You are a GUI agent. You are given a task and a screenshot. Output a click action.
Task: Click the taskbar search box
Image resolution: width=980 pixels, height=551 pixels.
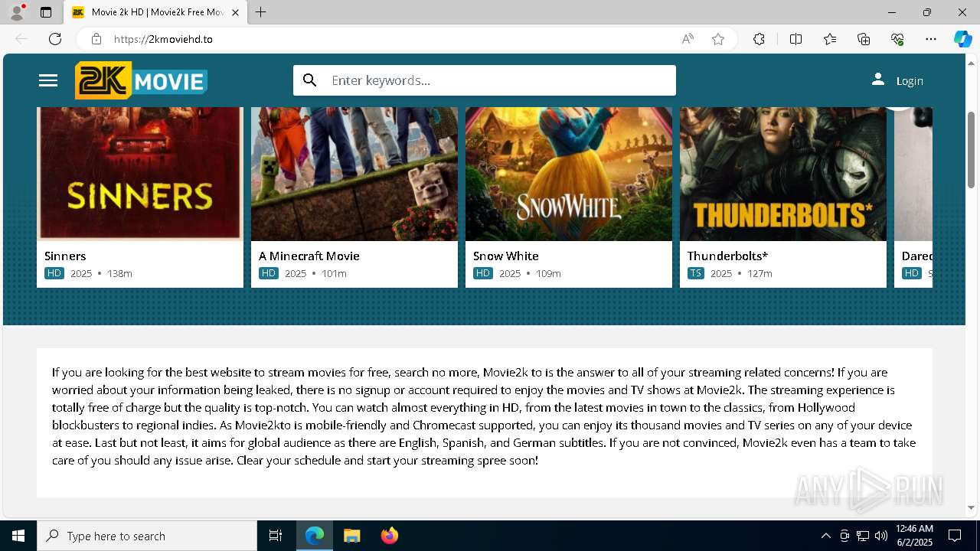pyautogui.click(x=147, y=536)
